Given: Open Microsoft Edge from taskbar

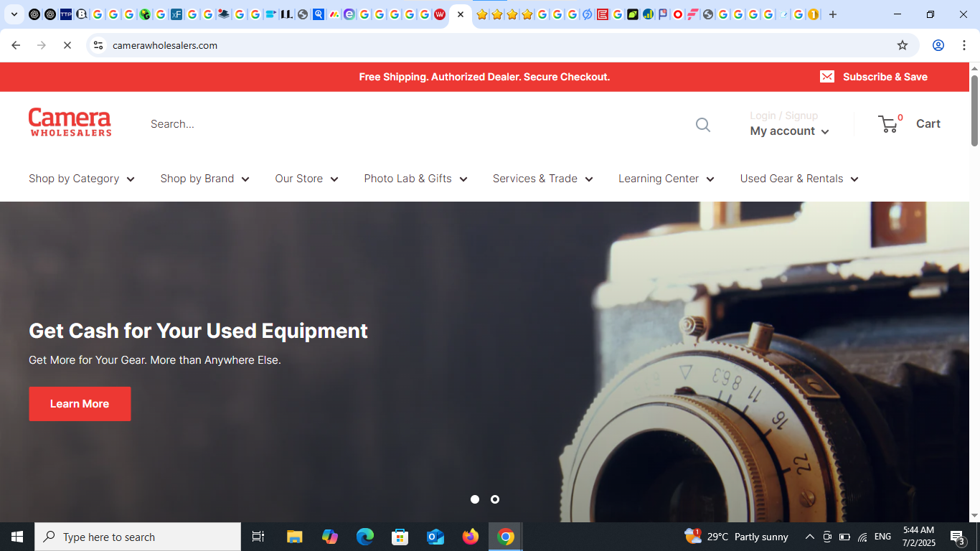Looking at the screenshot, I should tap(365, 537).
